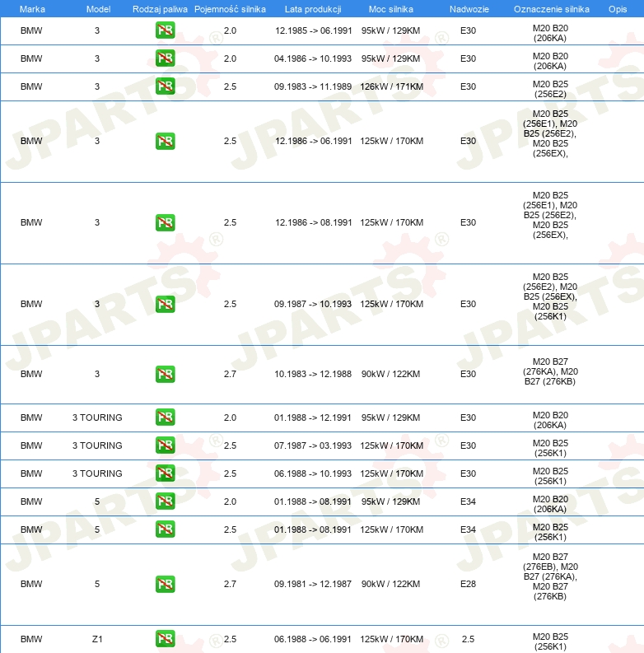Click the Rodzaj paliwa column header
644x653 pixels.
160,9
